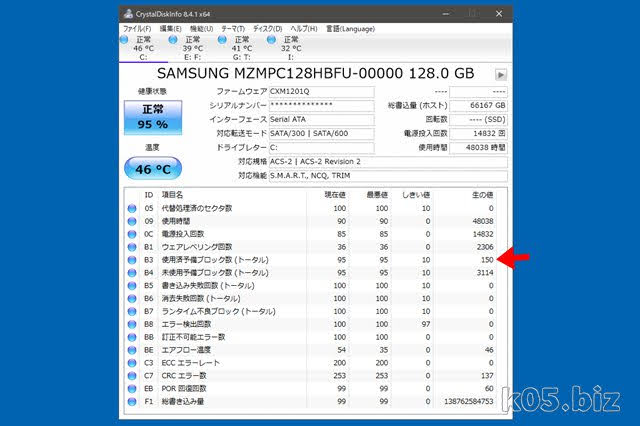Open the テーマ(T) menu
Screen dimensions: 640x426
pos(233,29)
